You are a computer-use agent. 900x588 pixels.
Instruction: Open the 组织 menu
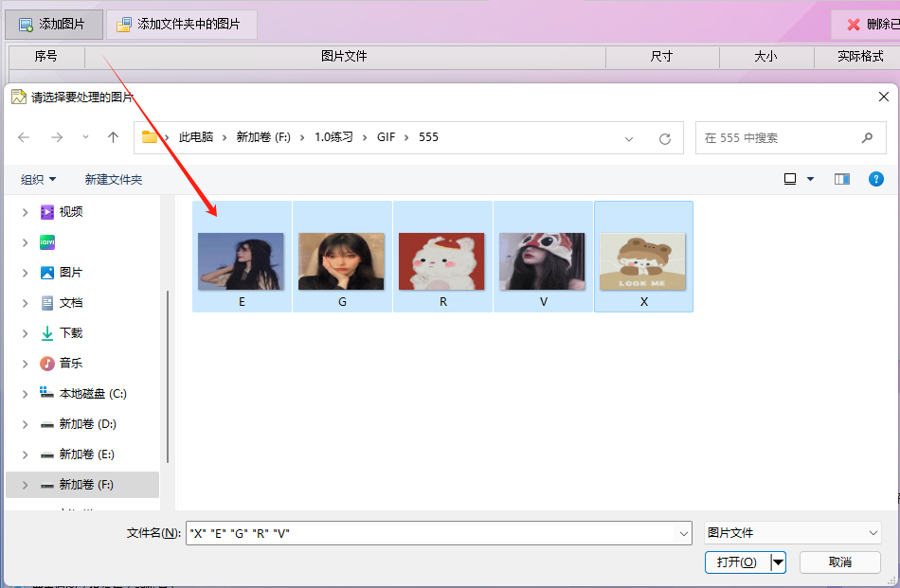39,179
